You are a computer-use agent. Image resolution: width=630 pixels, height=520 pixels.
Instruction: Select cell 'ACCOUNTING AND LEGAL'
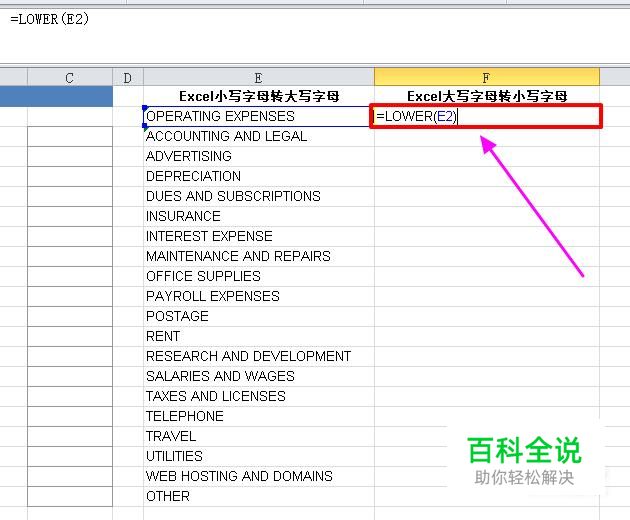pyautogui.click(x=259, y=137)
